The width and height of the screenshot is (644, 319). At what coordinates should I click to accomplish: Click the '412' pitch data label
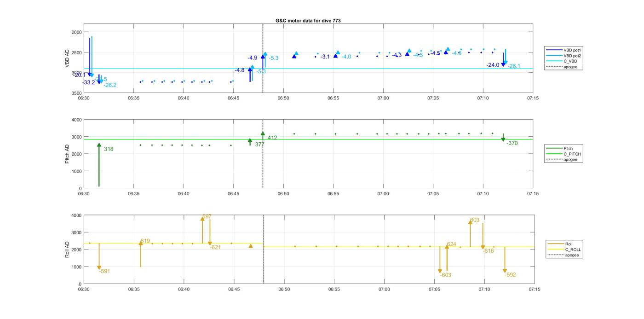pos(272,138)
